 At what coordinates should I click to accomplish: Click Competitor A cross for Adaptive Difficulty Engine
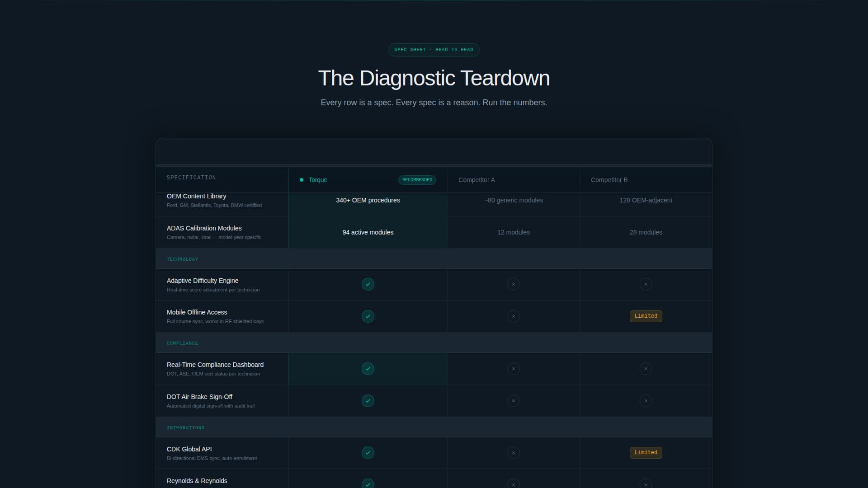pos(514,284)
